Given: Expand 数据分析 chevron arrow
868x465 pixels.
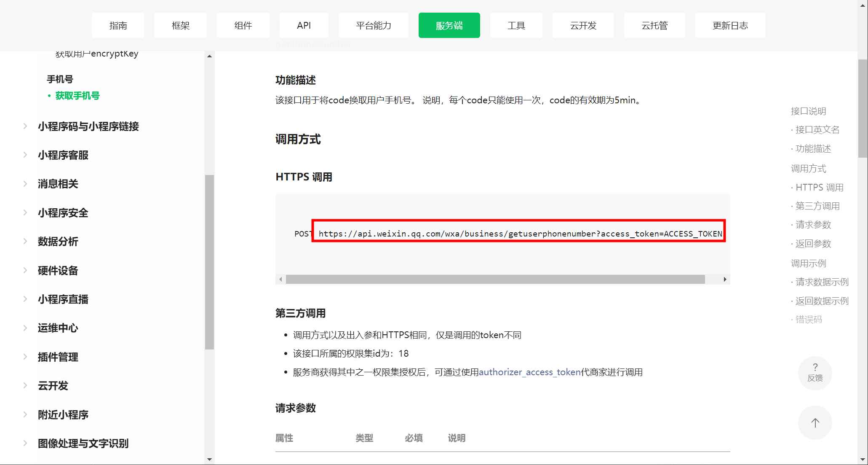Looking at the screenshot, I should [25, 241].
